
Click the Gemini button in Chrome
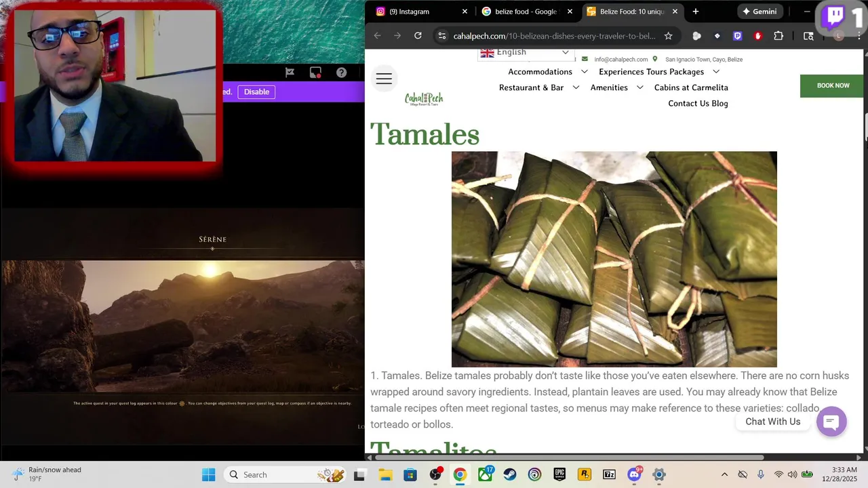tap(759, 12)
